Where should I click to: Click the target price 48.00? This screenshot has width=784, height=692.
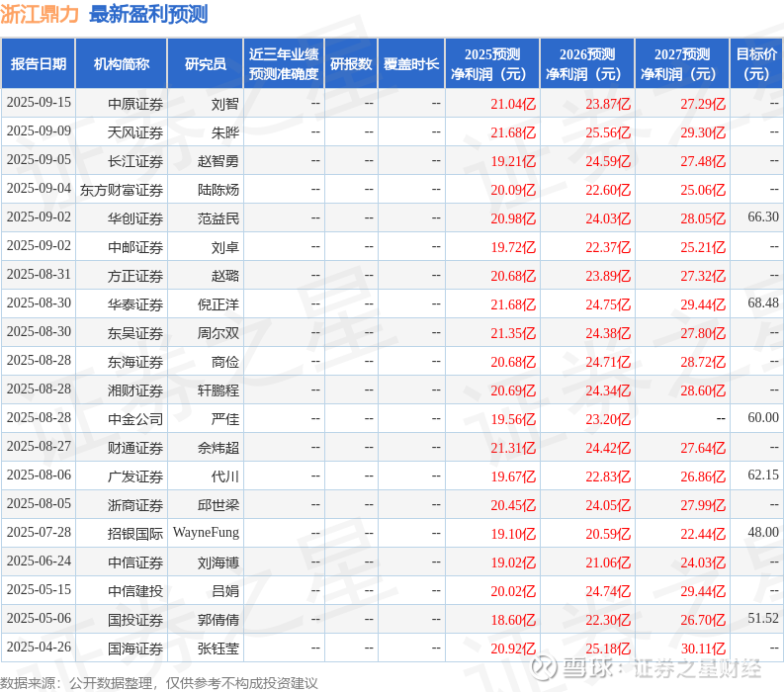coord(763,533)
